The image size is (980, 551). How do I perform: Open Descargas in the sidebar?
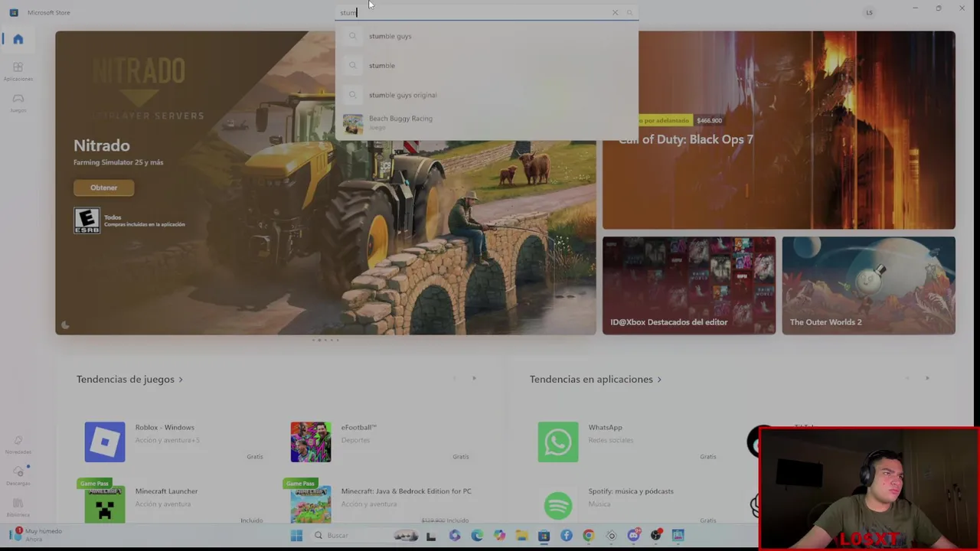[18, 475]
